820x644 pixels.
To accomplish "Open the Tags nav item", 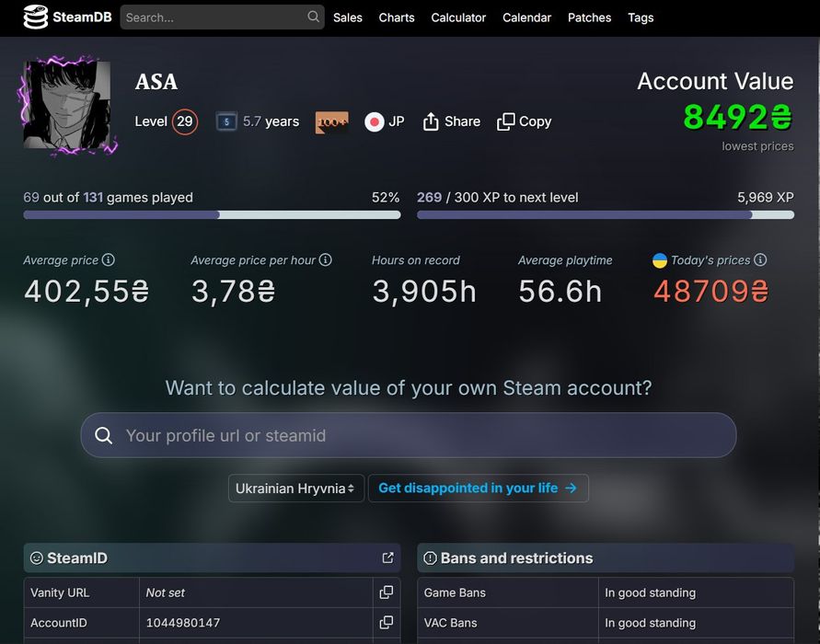I will click(641, 17).
